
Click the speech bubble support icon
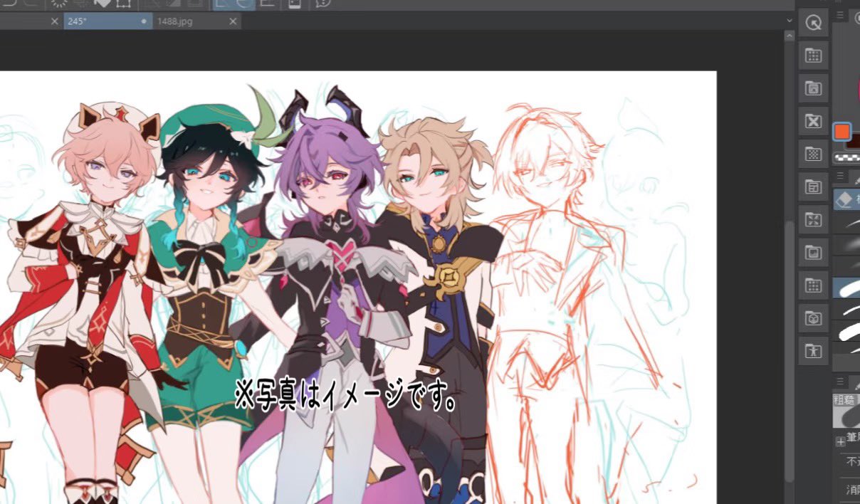[x=324, y=3]
